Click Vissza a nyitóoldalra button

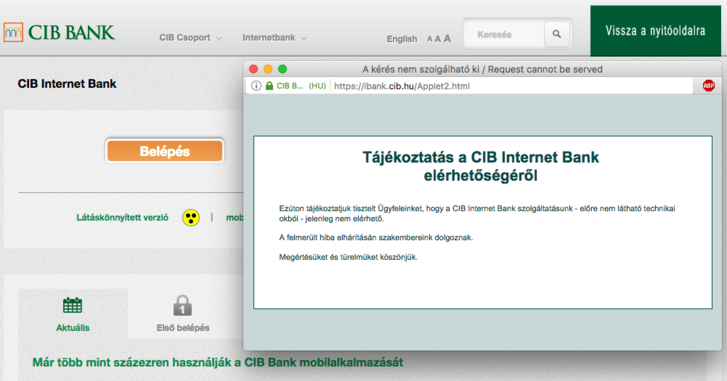click(655, 31)
